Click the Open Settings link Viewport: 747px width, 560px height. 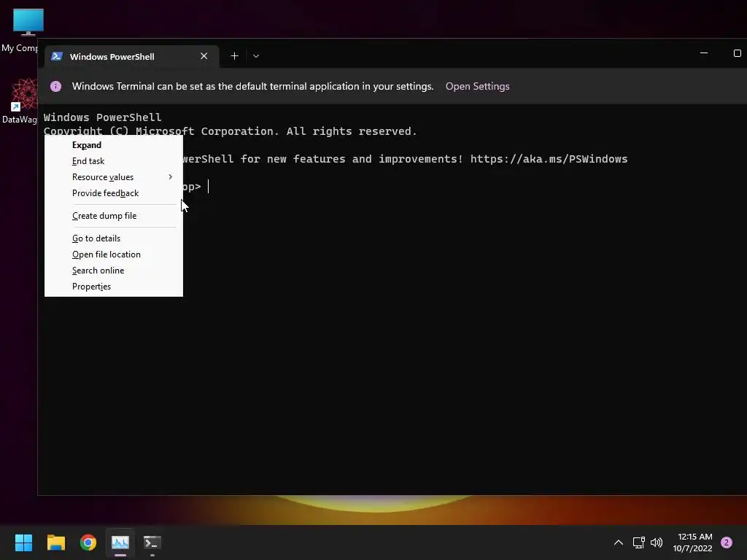[x=477, y=86]
